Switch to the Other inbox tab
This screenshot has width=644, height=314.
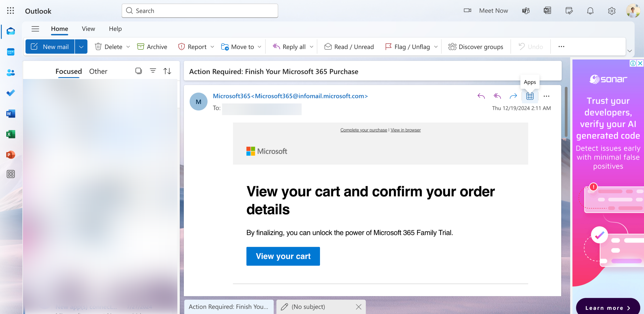(98, 71)
